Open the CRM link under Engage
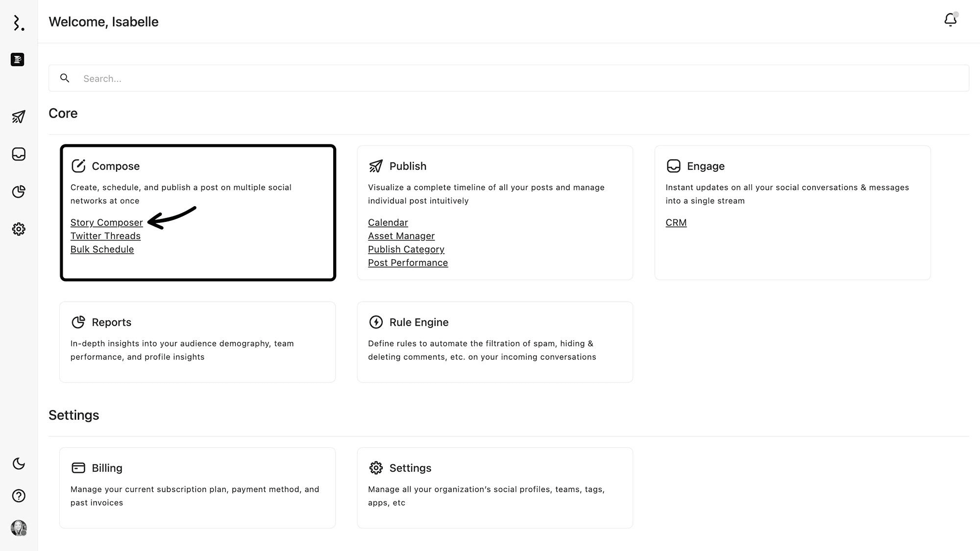 (676, 222)
